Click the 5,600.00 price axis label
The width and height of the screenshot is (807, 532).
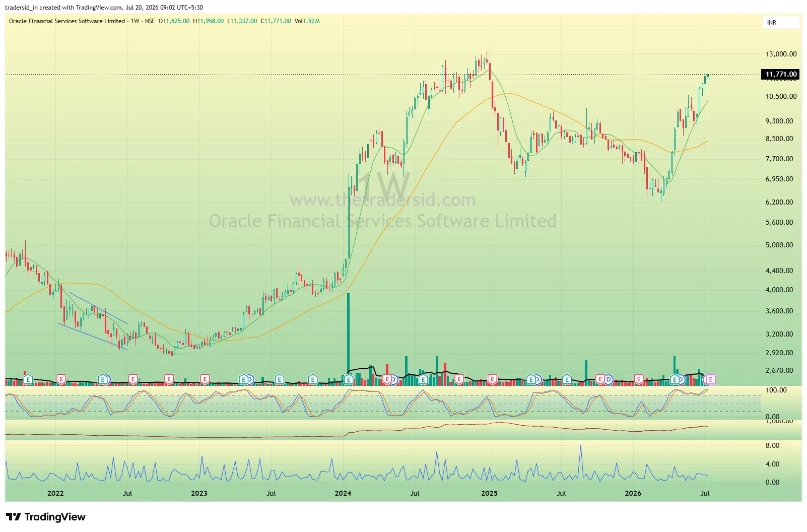(779, 222)
